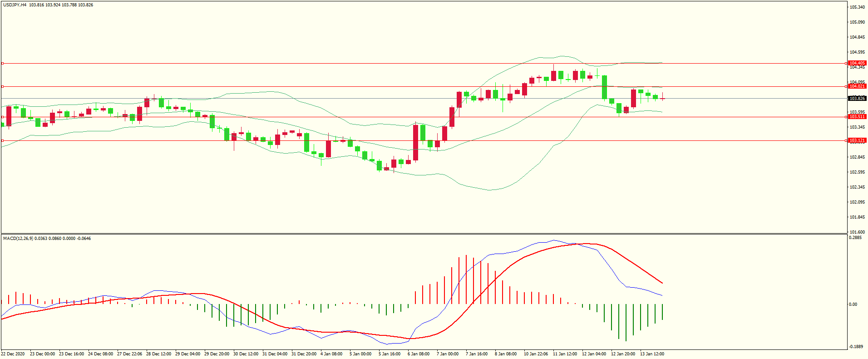The height and width of the screenshot is (359, 868).
Task: Select left handle of 103.511 horizontal line
Action: (2, 117)
